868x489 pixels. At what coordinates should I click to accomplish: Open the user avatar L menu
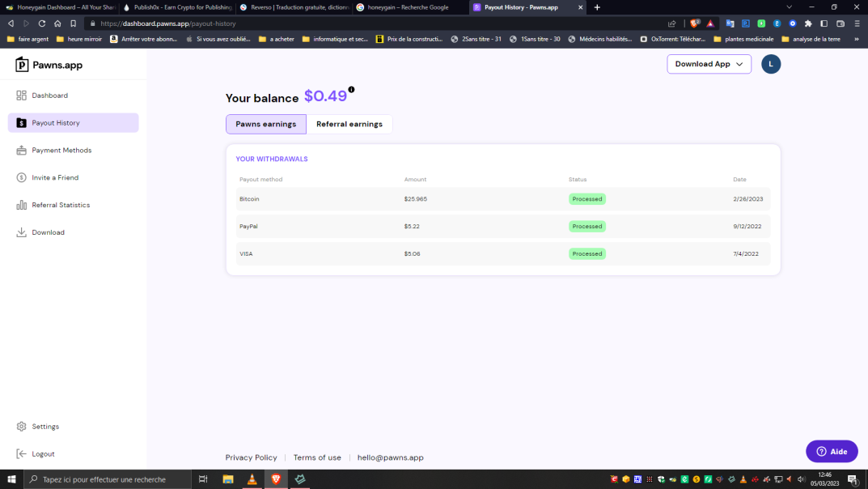pyautogui.click(x=771, y=64)
